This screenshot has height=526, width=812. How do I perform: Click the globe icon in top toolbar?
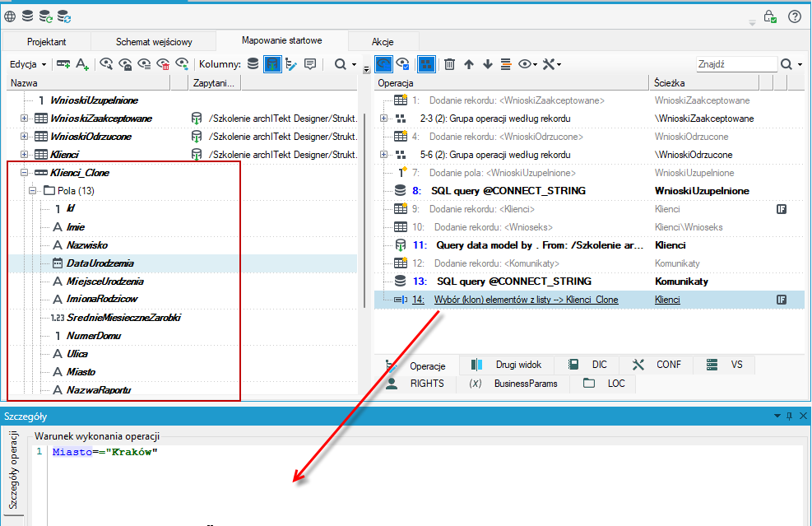[10, 16]
